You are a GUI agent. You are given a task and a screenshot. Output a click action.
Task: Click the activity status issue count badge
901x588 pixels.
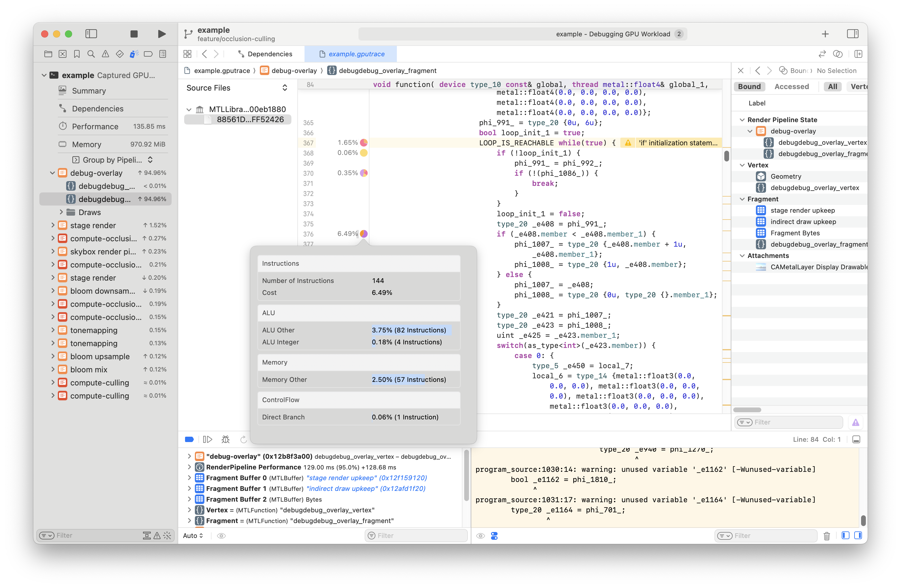[679, 34]
